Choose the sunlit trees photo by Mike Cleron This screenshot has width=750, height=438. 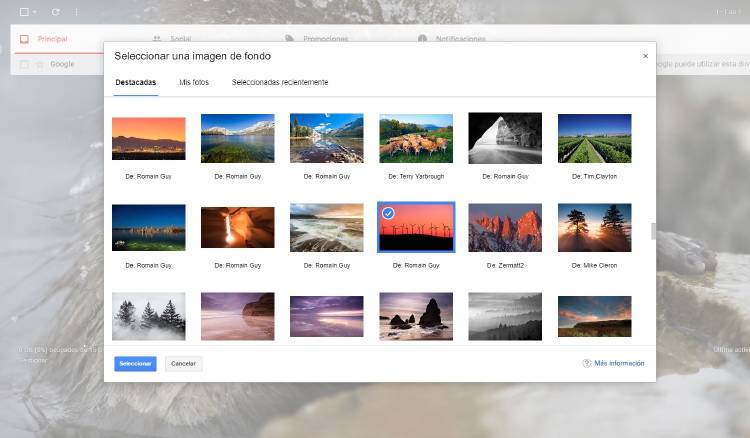(594, 227)
